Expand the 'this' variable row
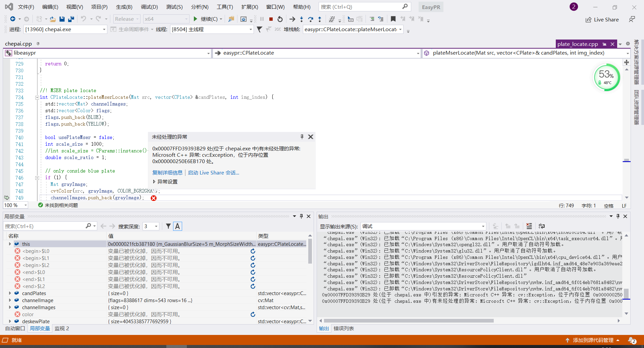The width and height of the screenshot is (644, 348). (x=10, y=244)
